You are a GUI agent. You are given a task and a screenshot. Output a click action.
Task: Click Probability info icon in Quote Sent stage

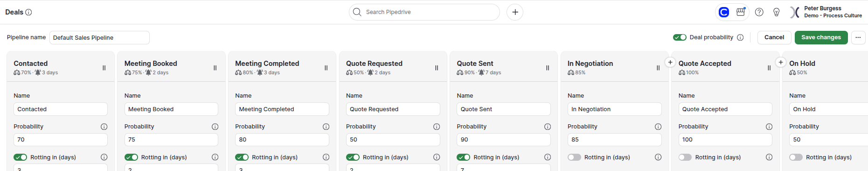coord(548,127)
